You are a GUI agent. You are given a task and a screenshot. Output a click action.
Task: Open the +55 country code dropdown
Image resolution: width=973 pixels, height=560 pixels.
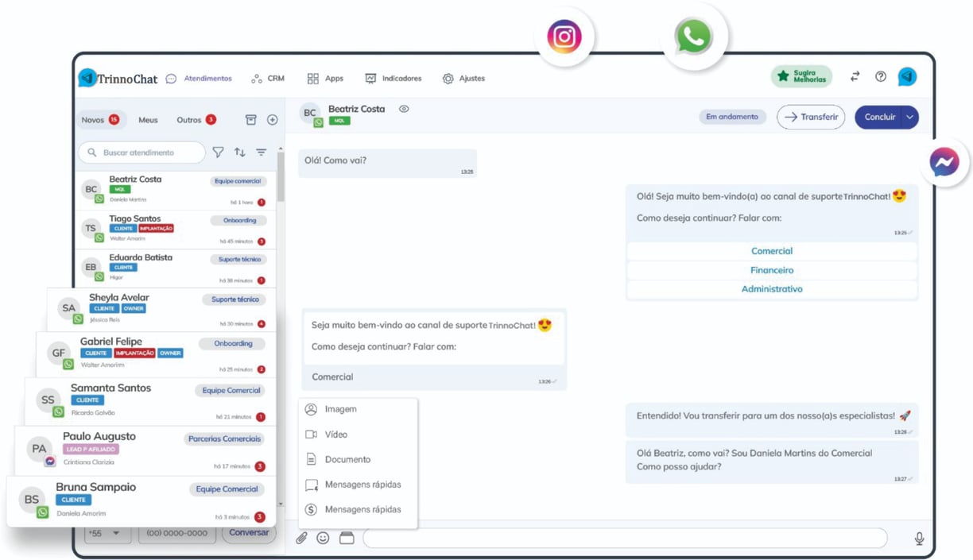tap(107, 533)
